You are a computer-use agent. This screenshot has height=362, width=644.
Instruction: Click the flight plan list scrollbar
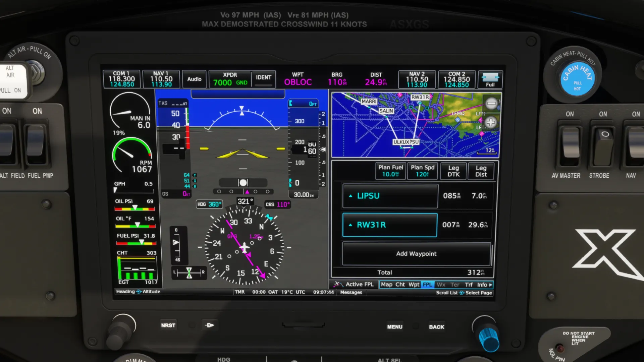(x=492, y=255)
